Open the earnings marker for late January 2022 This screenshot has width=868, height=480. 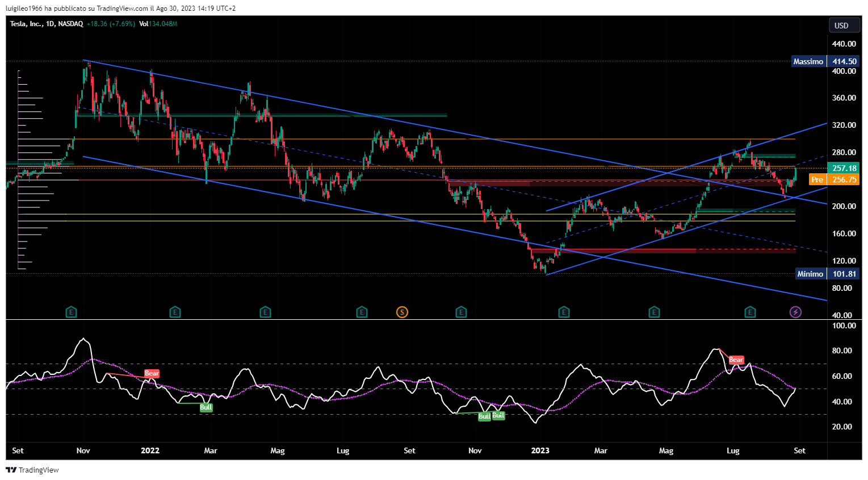(175, 312)
